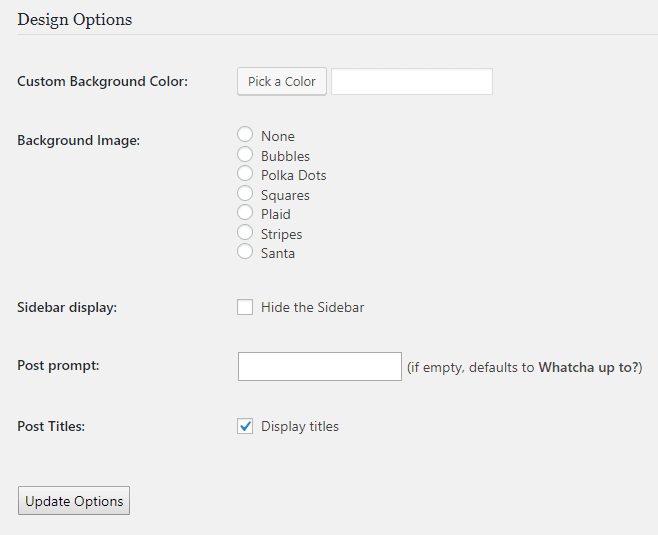Uncheck the Display titles checkbox
Screen dimensions: 658x535
click(x=245, y=426)
